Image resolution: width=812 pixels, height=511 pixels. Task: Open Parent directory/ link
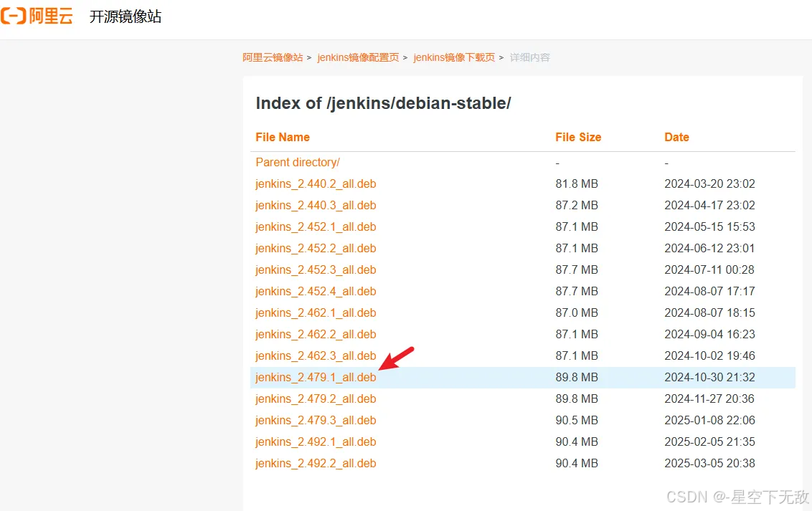(298, 163)
